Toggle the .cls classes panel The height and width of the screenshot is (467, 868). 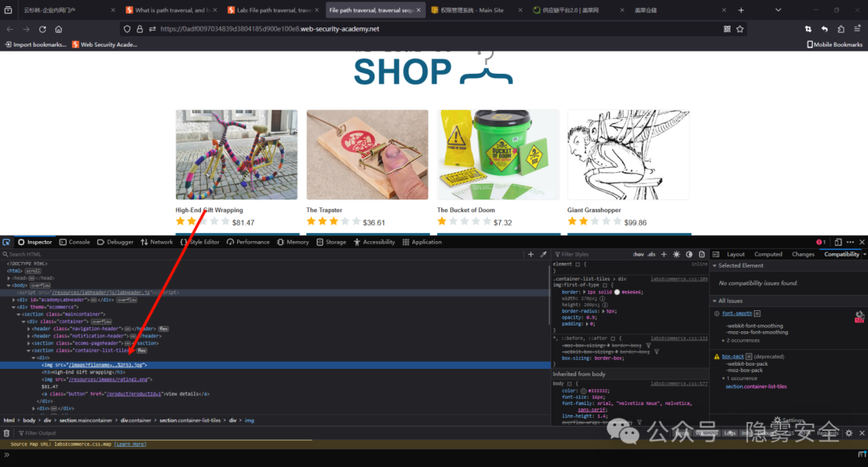tap(651, 255)
